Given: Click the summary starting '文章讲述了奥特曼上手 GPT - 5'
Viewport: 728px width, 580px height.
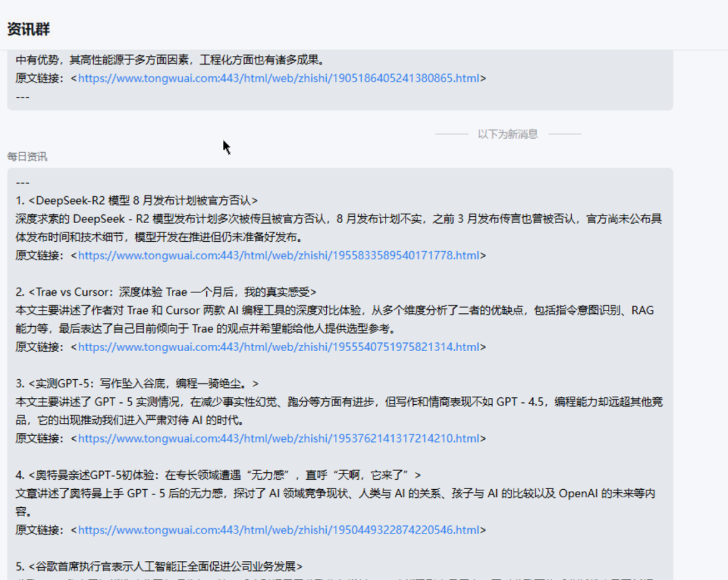Looking at the screenshot, I should click(335, 502).
